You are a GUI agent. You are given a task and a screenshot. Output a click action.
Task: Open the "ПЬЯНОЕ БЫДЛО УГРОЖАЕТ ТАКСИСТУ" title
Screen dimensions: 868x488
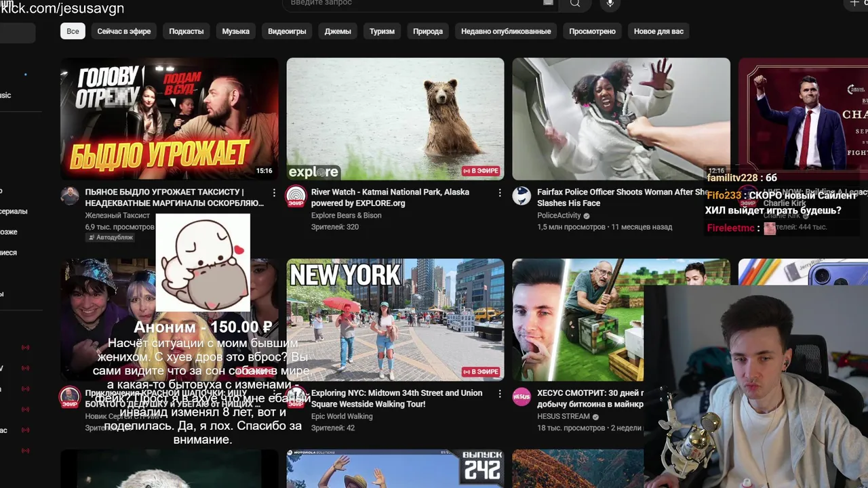[x=174, y=197]
